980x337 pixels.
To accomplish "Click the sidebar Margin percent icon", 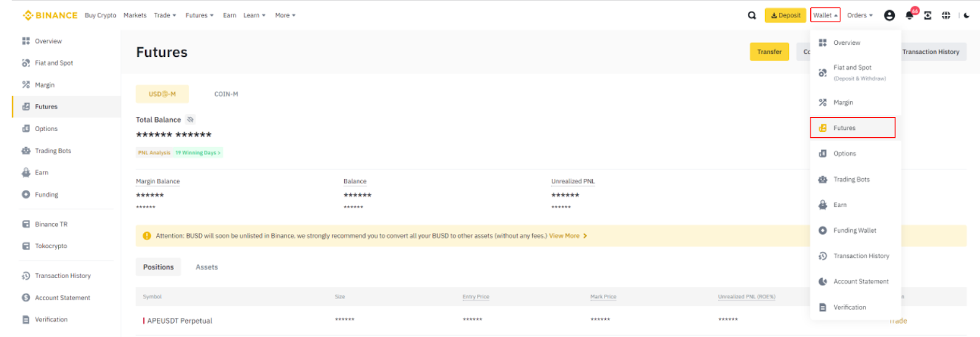I will (x=26, y=85).
